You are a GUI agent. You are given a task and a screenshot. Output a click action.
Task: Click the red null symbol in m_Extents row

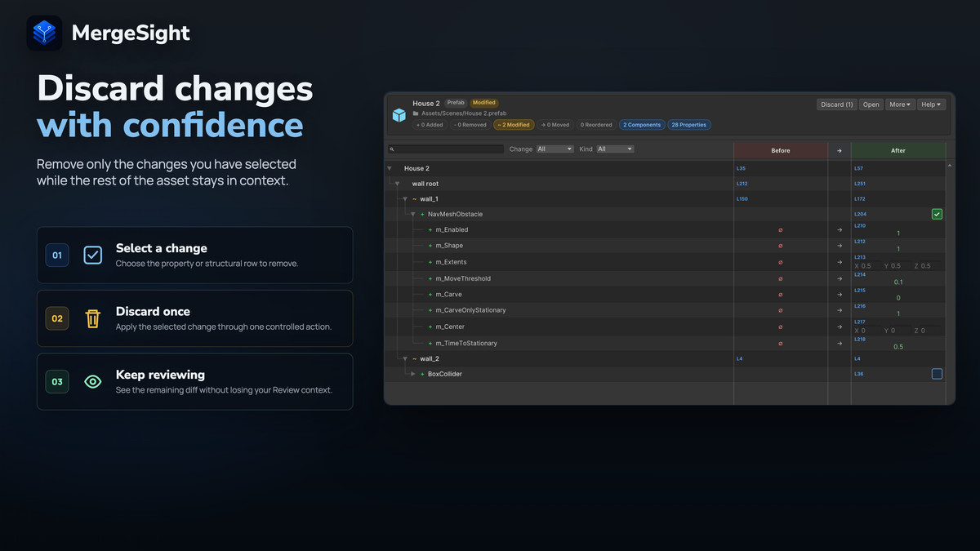point(781,262)
